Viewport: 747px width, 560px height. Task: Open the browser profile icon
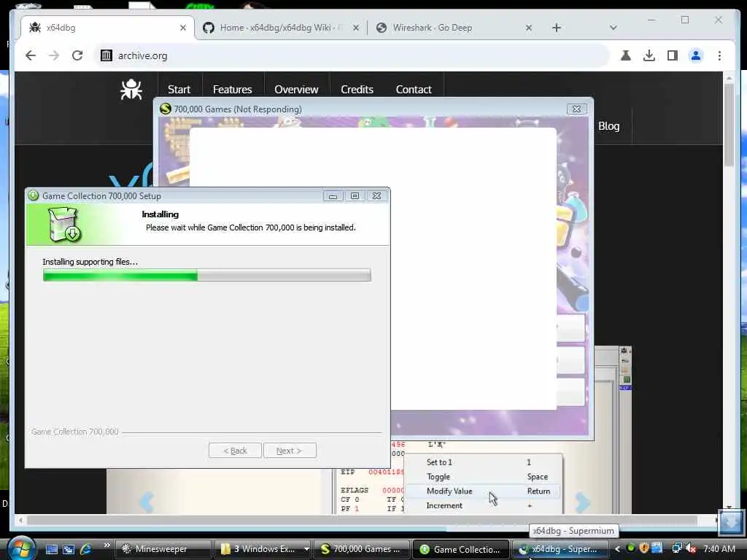695,55
